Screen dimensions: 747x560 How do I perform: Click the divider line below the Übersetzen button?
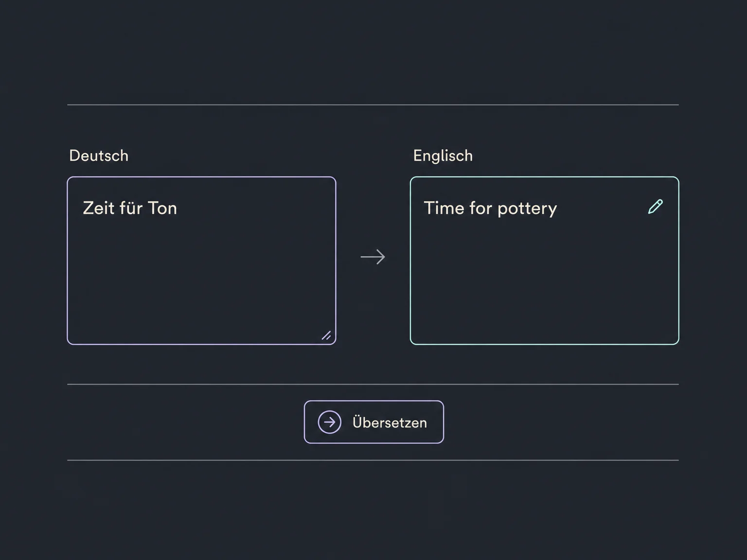[x=373, y=460]
